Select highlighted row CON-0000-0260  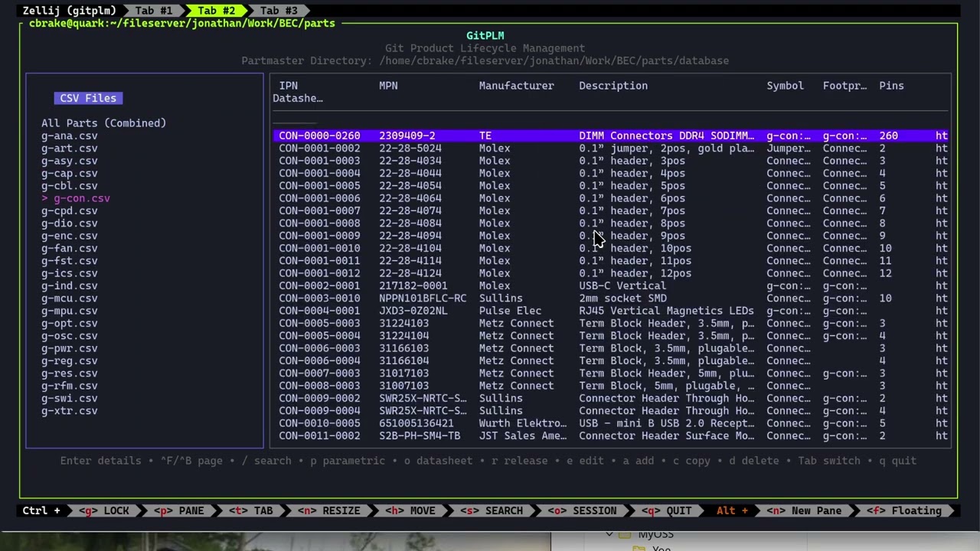610,135
